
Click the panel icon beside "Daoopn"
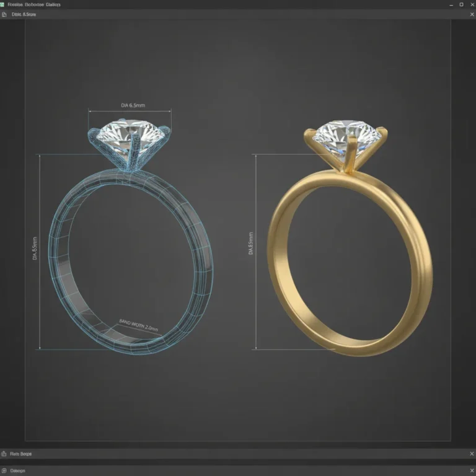tap(4, 470)
